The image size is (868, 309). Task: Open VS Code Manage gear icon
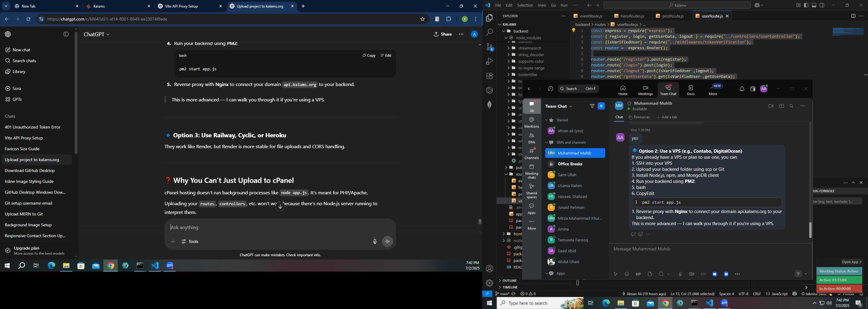pyautogui.click(x=489, y=283)
